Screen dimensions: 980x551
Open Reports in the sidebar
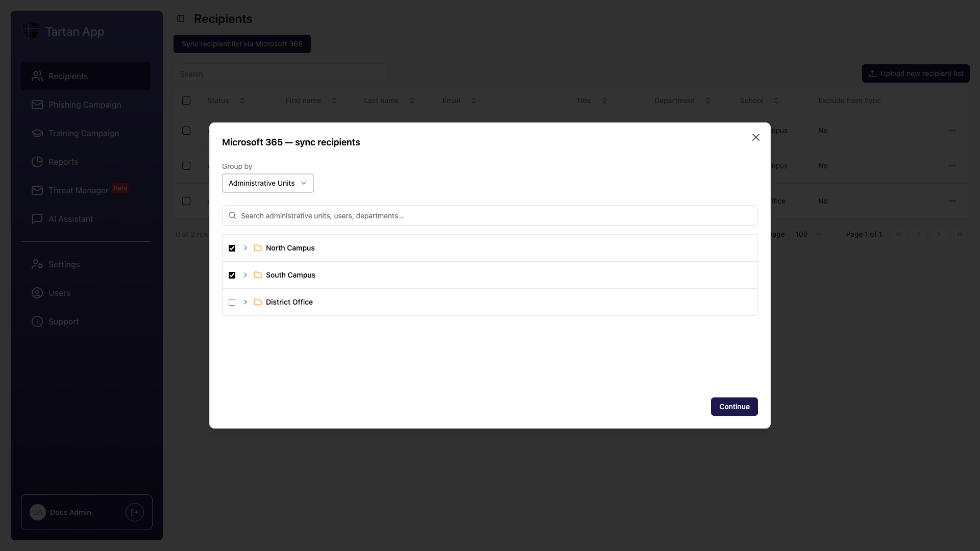(86, 162)
